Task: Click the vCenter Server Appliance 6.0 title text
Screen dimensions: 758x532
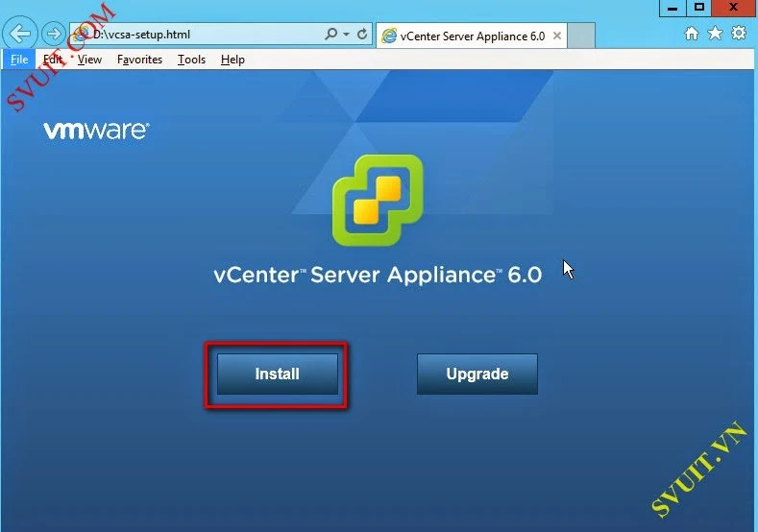Action: [x=378, y=275]
